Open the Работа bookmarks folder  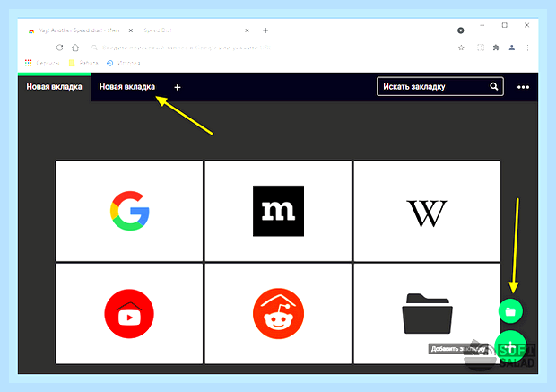pyautogui.click(x=83, y=63)
